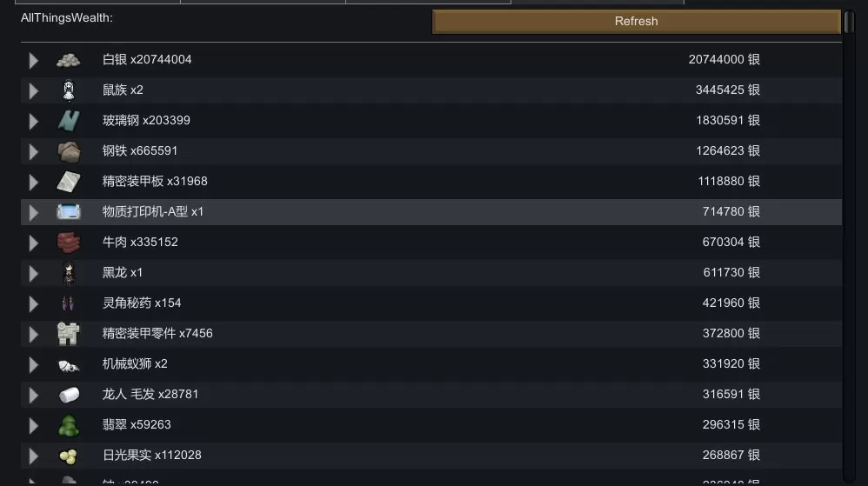Click the 钢铁 x665591 row label
868x486 pixels.
(x=140, y=150)
